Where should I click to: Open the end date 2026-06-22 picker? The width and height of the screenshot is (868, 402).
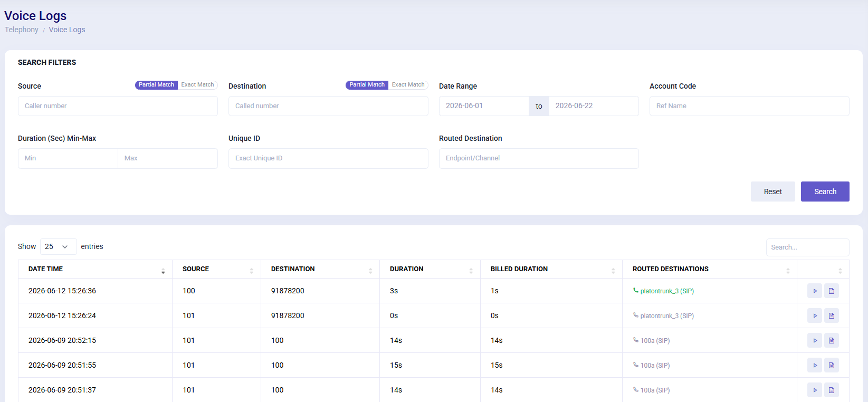[594, 106]
